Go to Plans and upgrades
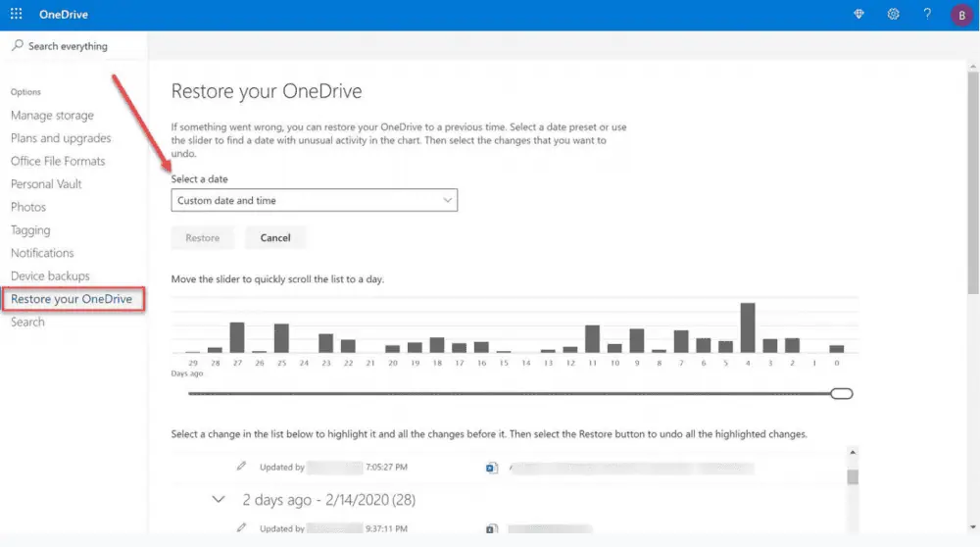980x547 pixels. (x=61, y=138)
